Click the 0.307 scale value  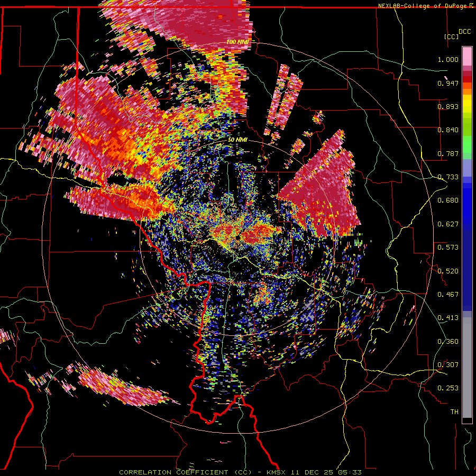point(448,365)
